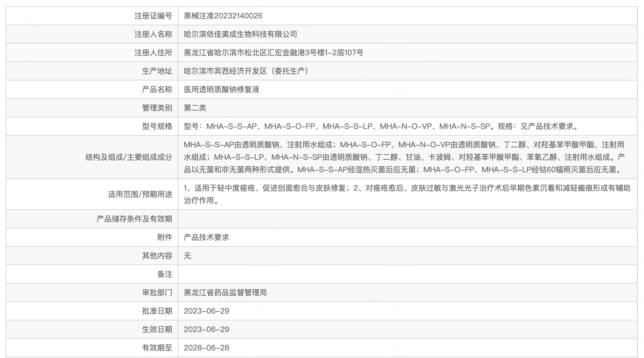This screenshot has height=358, width=644.
Task: Click the 附件 label
Action: click(165, 237)
